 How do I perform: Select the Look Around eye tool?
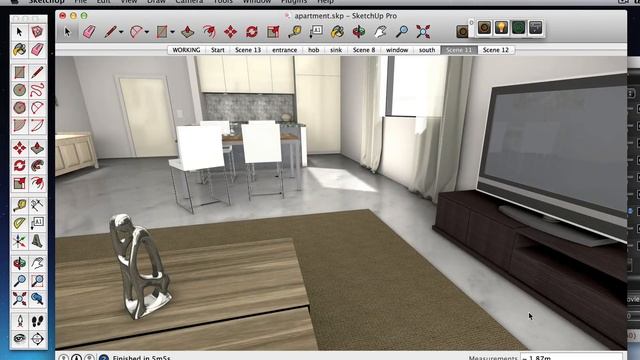pyautogui.click(x=19, y=338)
